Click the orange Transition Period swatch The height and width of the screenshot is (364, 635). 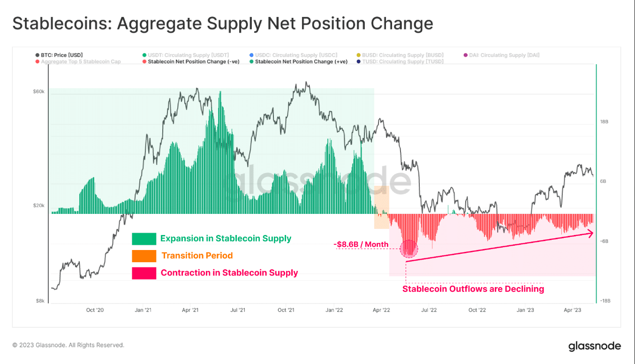pyautogui.click(x=144, y=256)
